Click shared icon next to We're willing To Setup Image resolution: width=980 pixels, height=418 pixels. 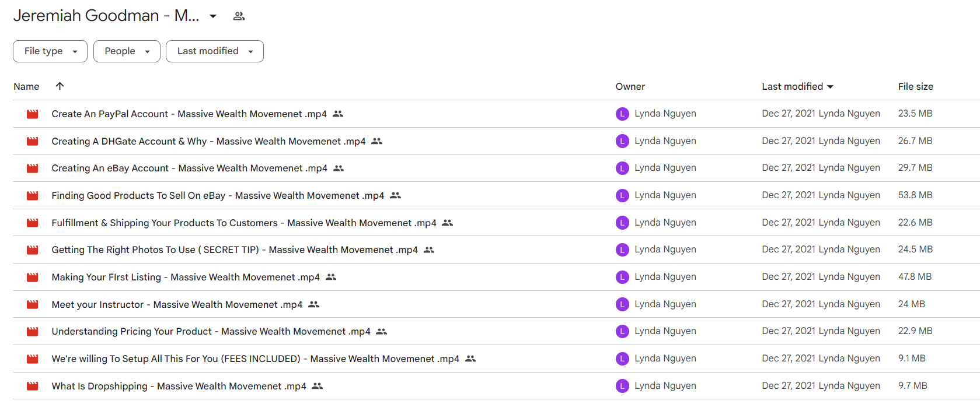click(x=470, y=359)
